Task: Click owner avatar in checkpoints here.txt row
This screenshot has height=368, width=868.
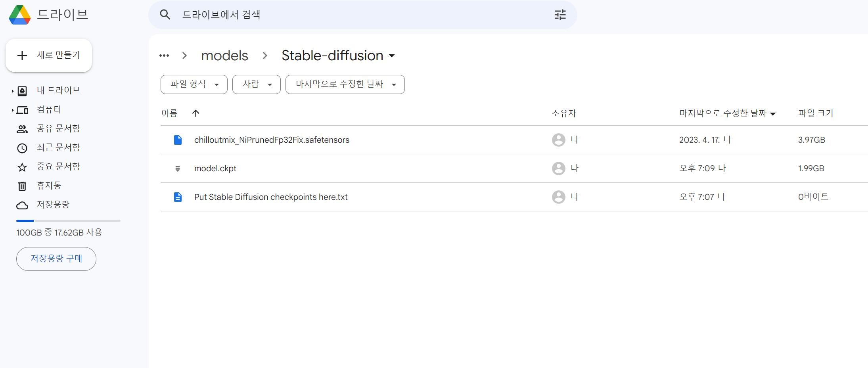Action: click(559, 197)
